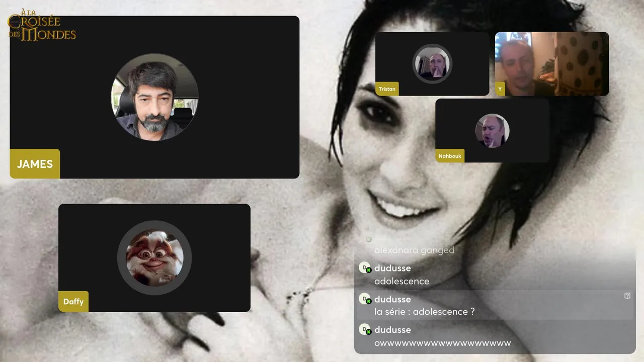Click the 'owwwwwwwwwwwwwwwwwwww' chat message
Screen dimensions: 644x362
443,343
